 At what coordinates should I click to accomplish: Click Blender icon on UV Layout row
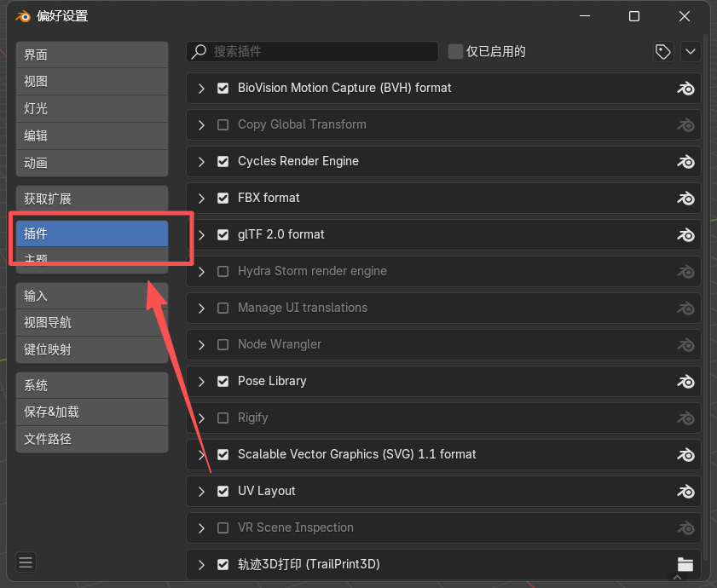(x=685, y=491)
